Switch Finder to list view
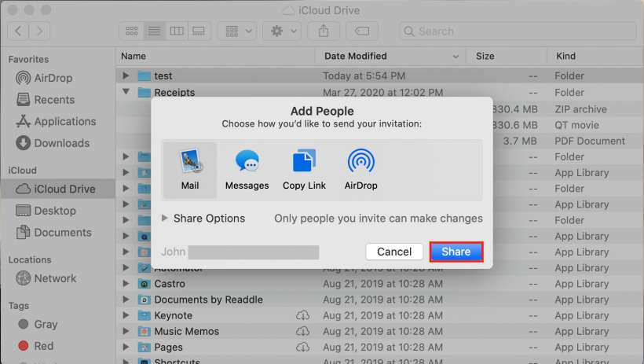644x364 pixels. 155,31
